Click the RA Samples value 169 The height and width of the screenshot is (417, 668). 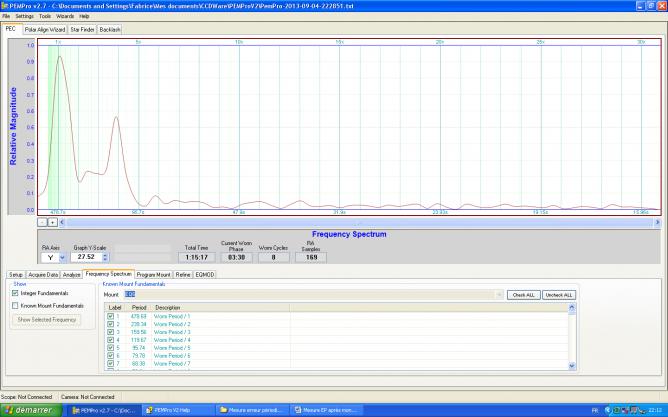[x=311, y=257]
